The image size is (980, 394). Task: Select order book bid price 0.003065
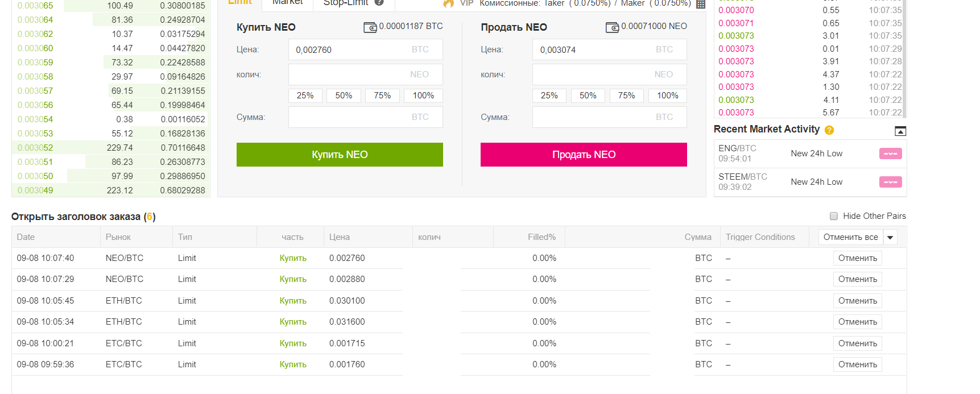click(x=35, y=6)
